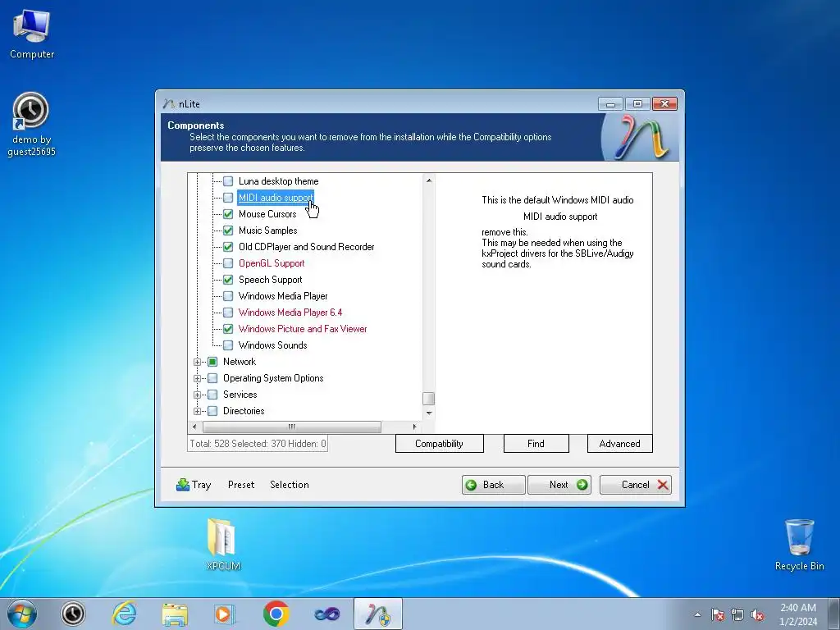Screen dimensions: 840x630
Task: Toggle the Network group checkbox
Action: pyautogui.click(x=212, y=362)
